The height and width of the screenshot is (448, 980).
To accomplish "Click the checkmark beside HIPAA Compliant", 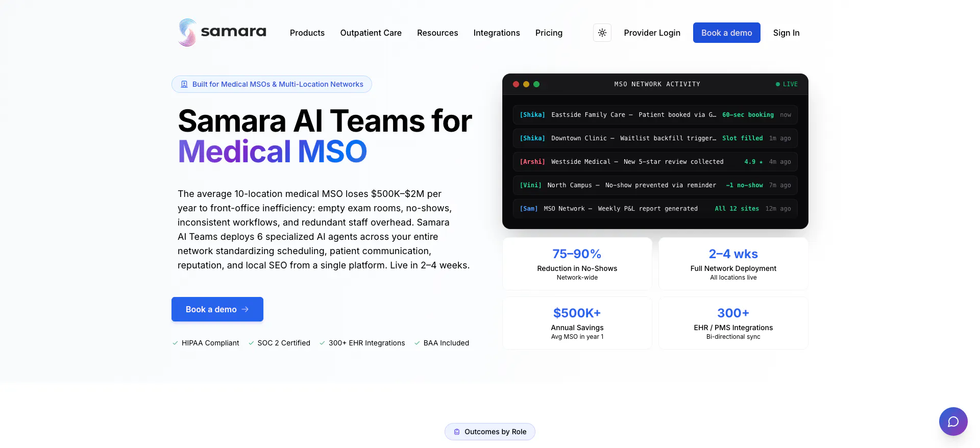I will pyautogui.click(x=175, y=343).
